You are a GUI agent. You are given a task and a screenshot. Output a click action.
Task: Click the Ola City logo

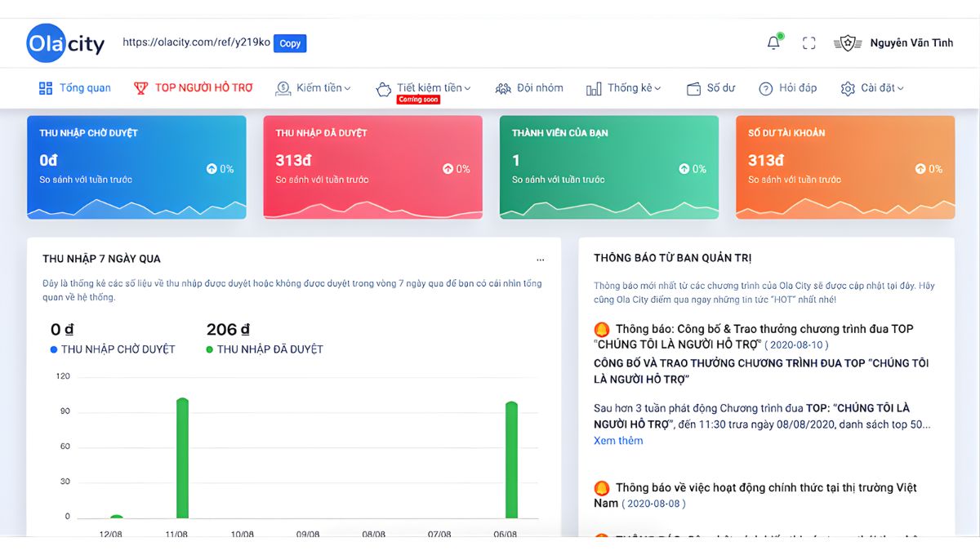(65, 43)
